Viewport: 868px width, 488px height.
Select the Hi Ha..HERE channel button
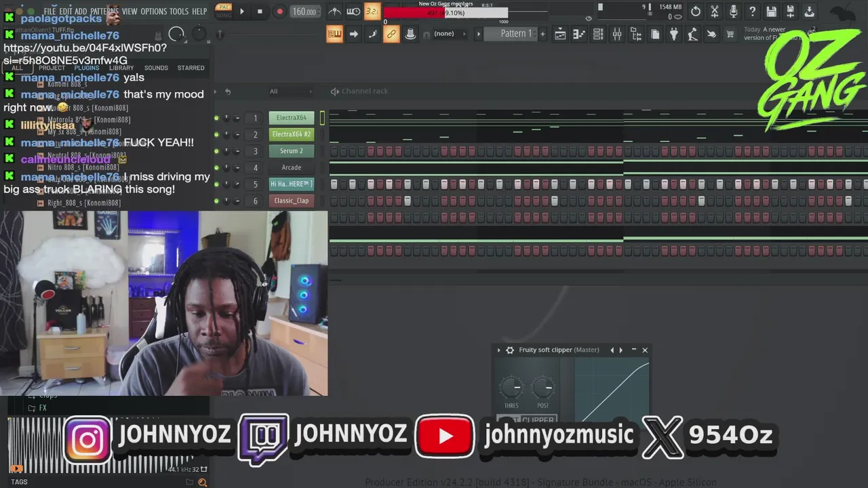pyautogui.click(x=292, y=184)
